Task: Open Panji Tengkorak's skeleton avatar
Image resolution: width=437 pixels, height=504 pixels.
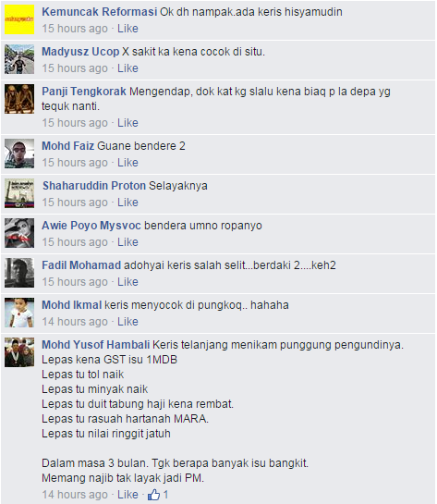Action: (x=19, y=99)
